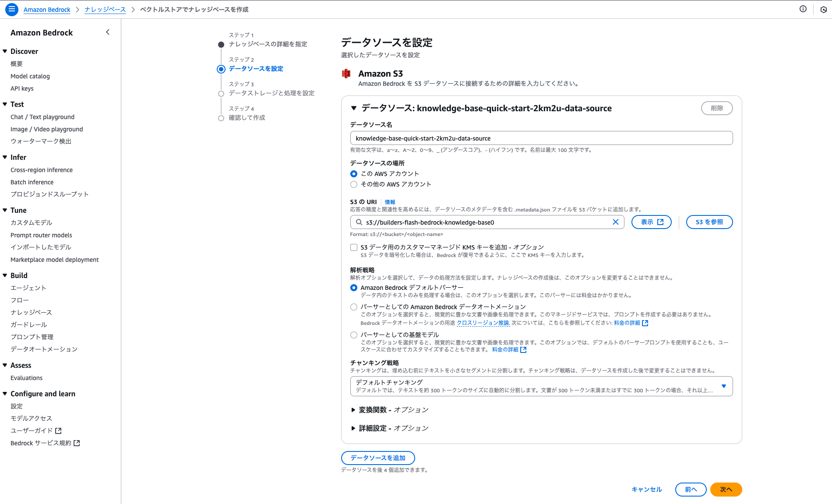Open ユーザーガイド via its external link icon

[59, 430]
